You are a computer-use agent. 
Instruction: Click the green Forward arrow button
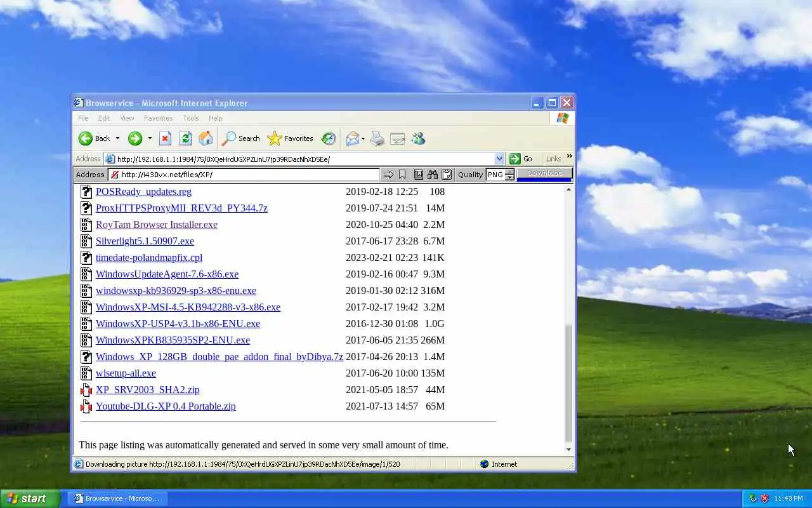pyautogui.click(x=134, y=138)
